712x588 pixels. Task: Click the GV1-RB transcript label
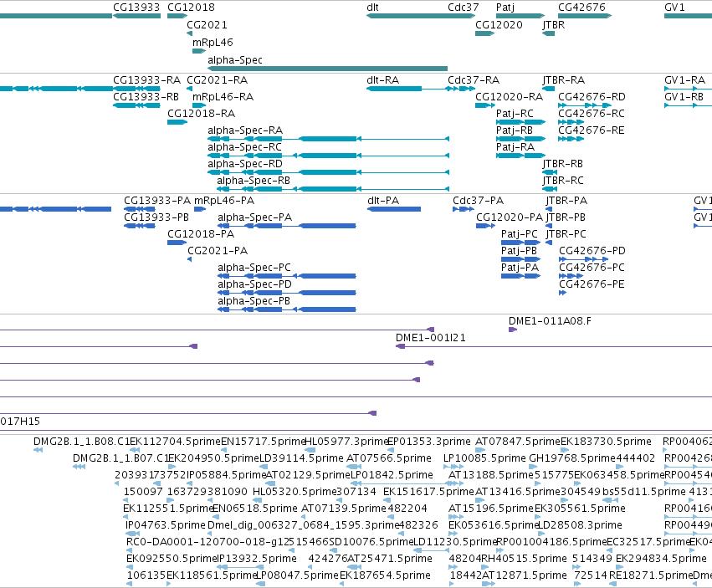coord(684,97)
